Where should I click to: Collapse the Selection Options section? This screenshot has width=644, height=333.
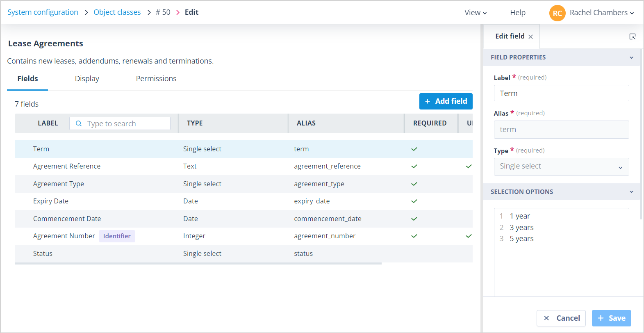coord(631,192)
